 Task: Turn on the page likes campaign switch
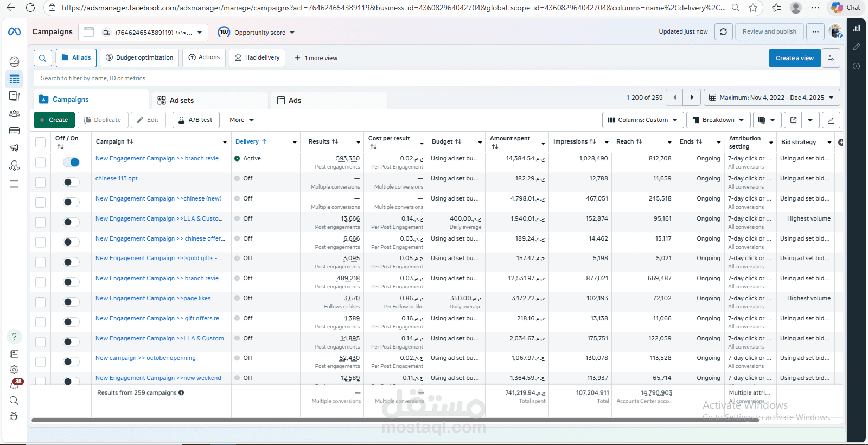tap(71, 302)
